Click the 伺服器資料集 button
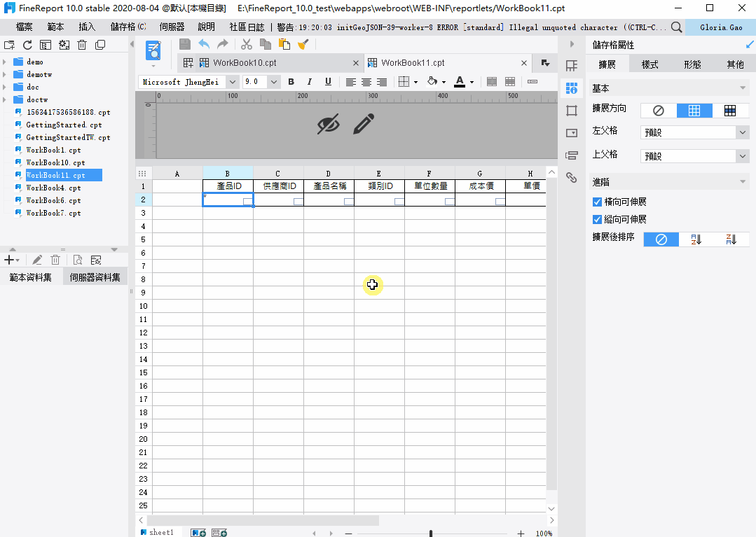 pyautogui.click(x=95, y=276)
